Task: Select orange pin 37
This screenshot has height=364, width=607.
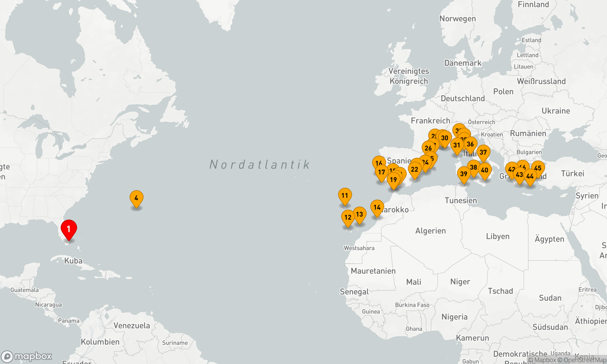Action: 483,152
